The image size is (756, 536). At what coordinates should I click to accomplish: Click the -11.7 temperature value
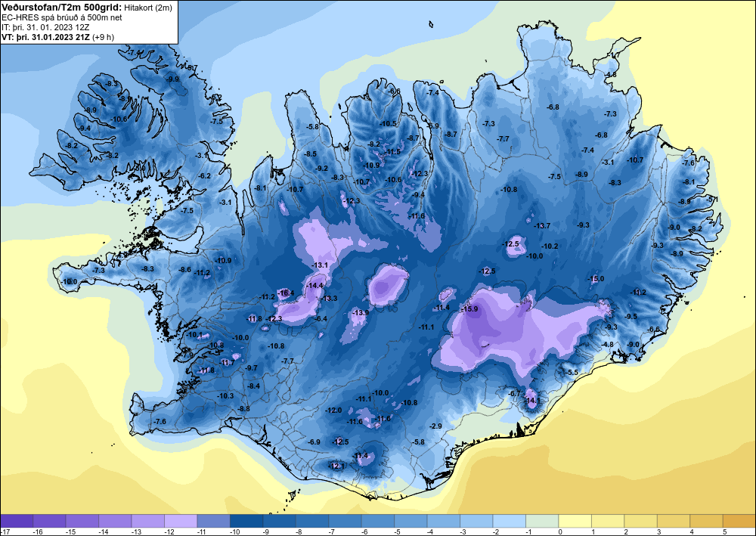click(227, 362)
